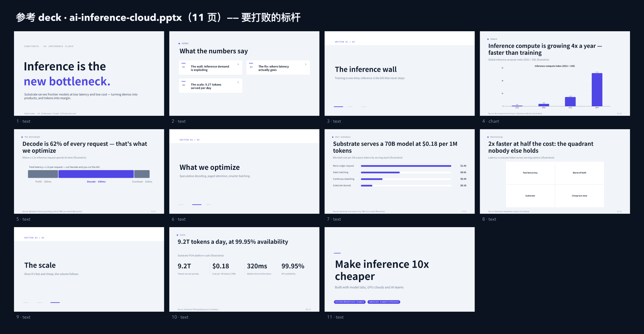Click the 'What the numbers say' heading
The image size is (644, 334).
tap(214, 51)
